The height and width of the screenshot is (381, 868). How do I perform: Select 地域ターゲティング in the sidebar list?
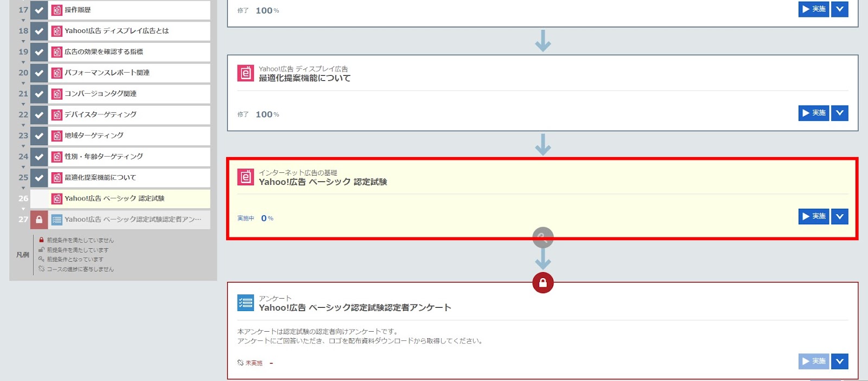pos(94,135)
